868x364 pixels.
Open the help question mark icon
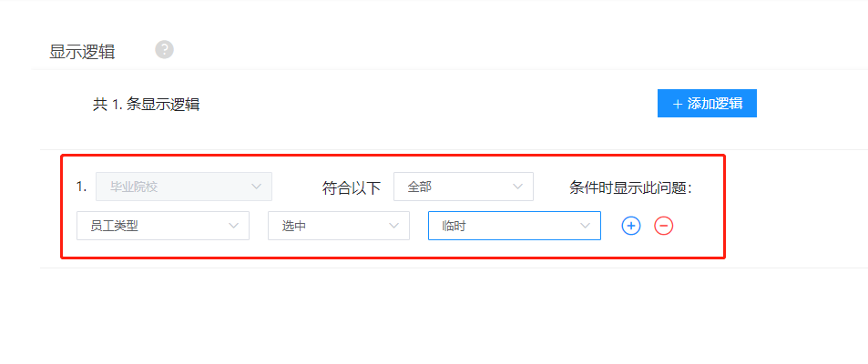pyautogui.click(x=165, y=50)
